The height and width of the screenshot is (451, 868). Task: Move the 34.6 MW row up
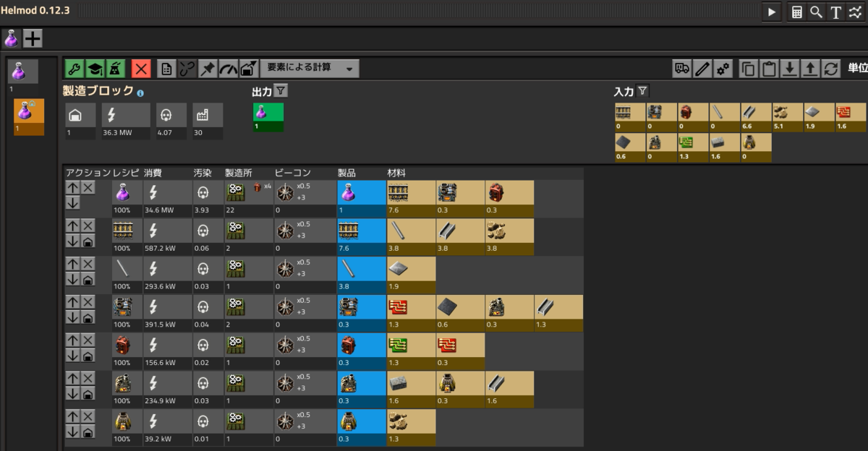pos(72,187)
